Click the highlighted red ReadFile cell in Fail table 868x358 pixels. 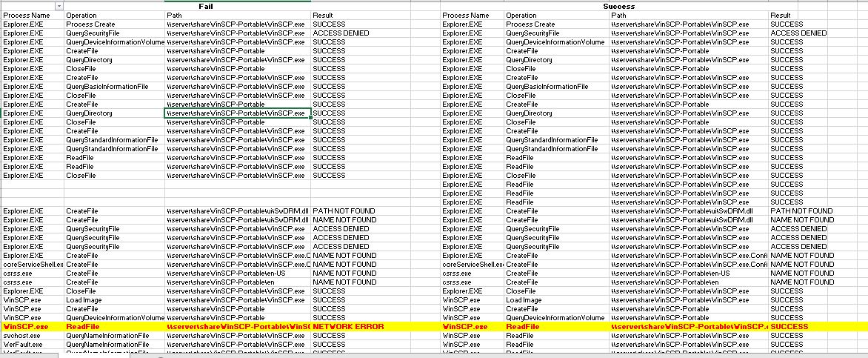(81, 326)
